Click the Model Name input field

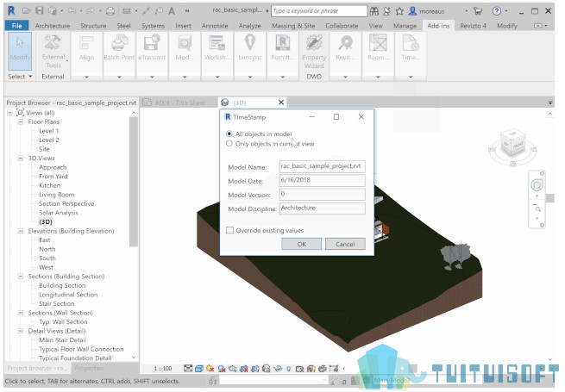tap(322, 166)
